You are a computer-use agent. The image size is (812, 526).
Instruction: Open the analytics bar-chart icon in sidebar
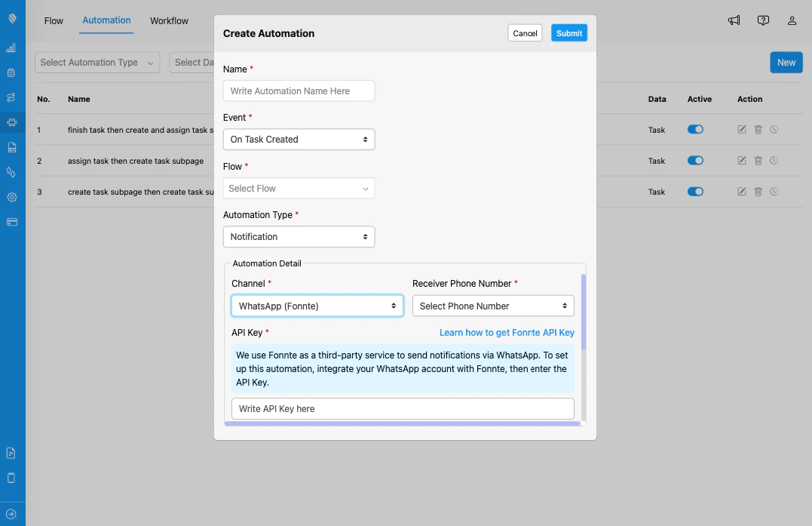click(x=11, y=48)
